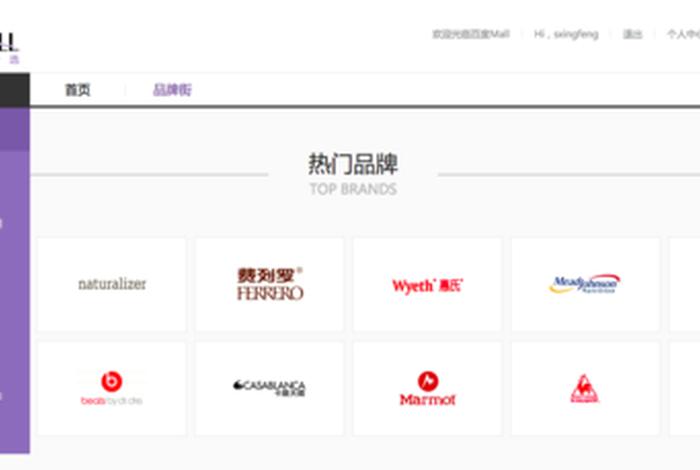The height and width of the screenshot is (470, 700).
Task: Switch to the 品牌街 tab
Action: pyautogui.click(x=172, y=90)
